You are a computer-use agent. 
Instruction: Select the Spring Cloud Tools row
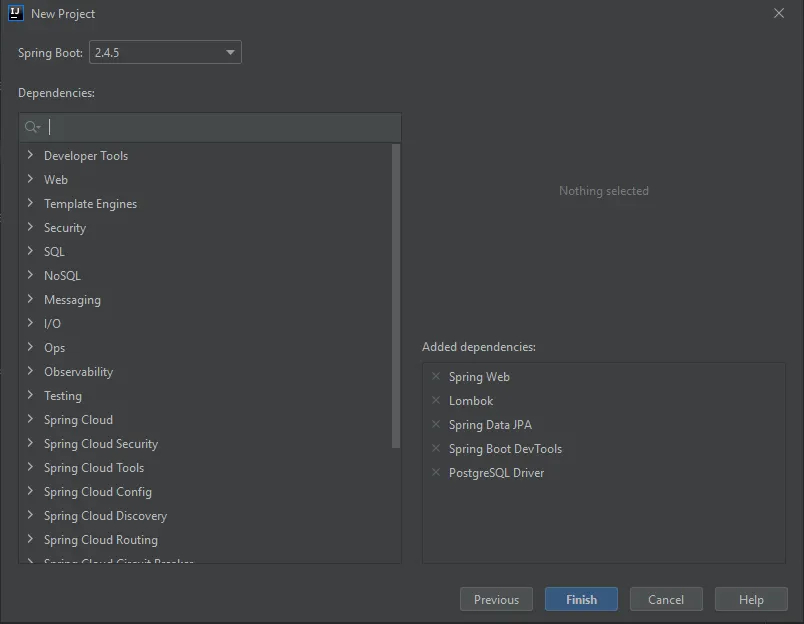pyautogui.click(x=206, y=468)
